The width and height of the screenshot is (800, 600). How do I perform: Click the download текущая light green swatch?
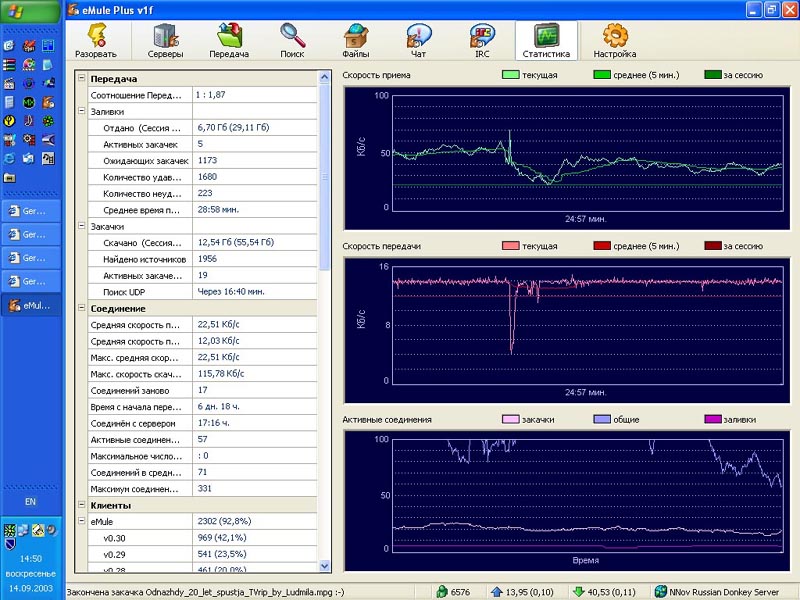(510, 75)
